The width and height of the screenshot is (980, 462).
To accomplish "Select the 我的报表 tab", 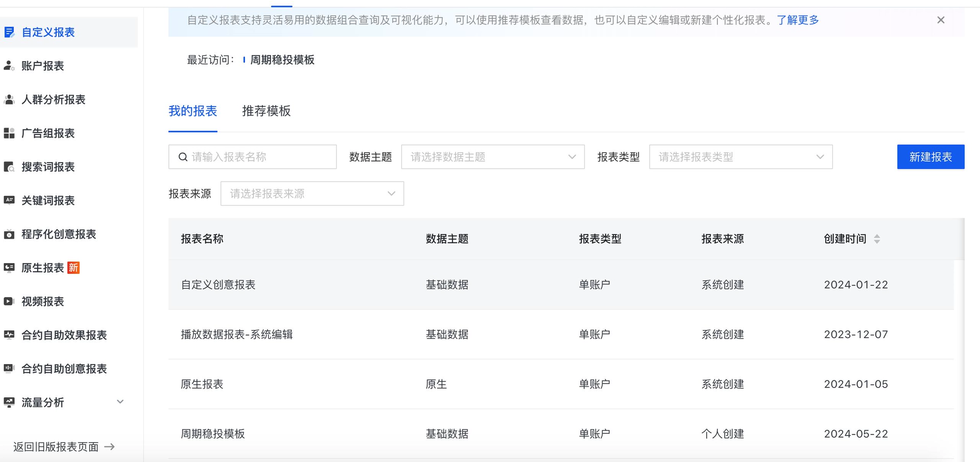I will pos(193,111).
